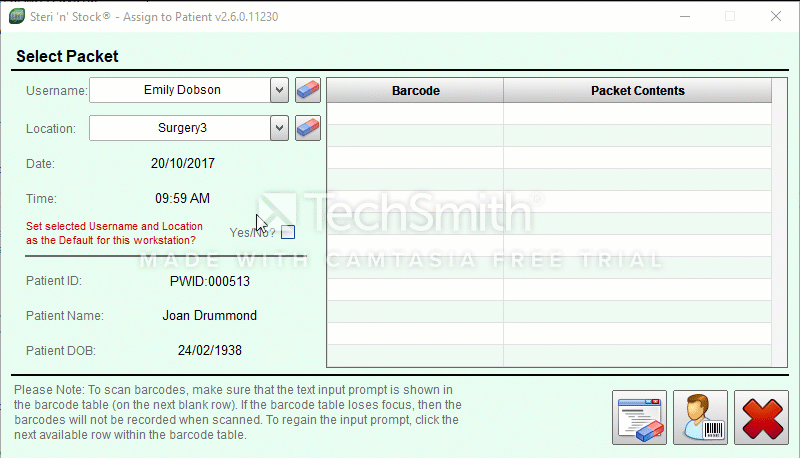800x458 pixels.
Task: Minimize the Assign to Patient window
Action: (685, 16)
